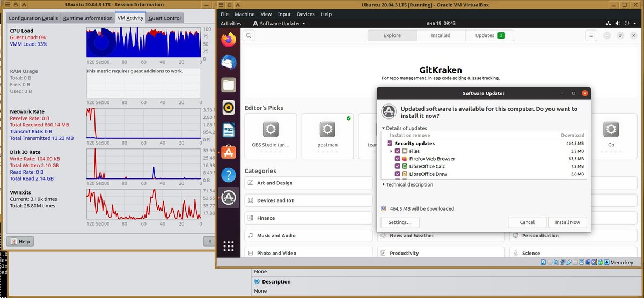Open the network status icon in top bar
This screenshot has width=644, height=298.
tap(608, 24)
